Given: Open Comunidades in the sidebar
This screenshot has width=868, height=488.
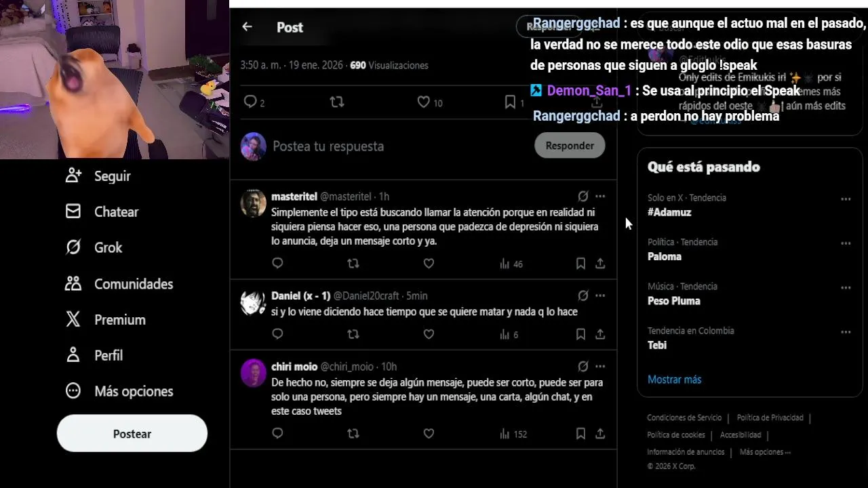Looking at the screenshot, I should tap(119, 284).
